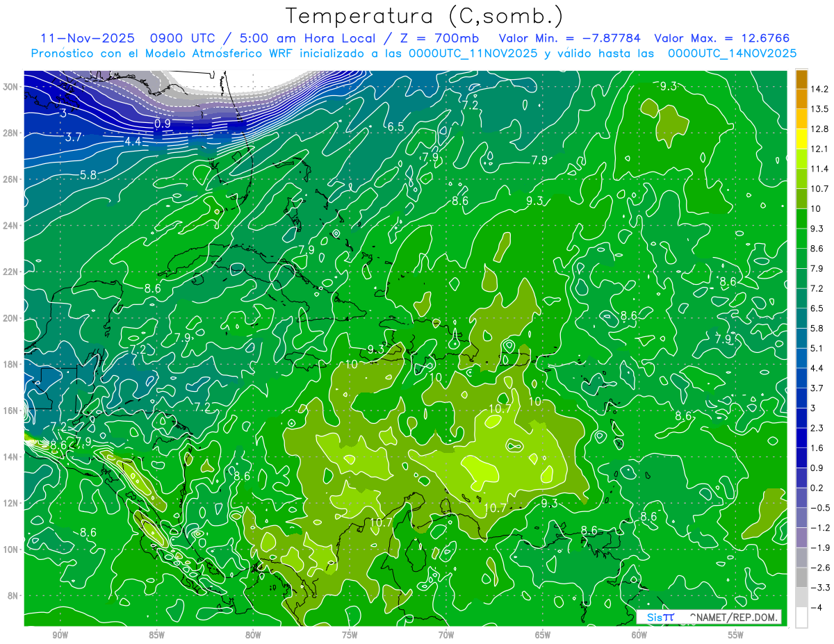Click the '14N' latitude axis label

click(10, 457)
